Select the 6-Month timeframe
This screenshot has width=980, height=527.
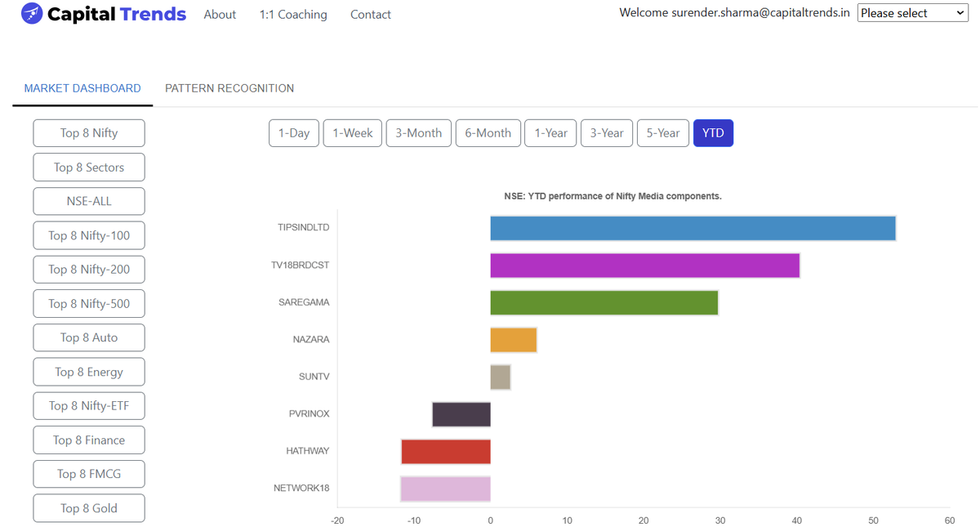click(488, 133)
